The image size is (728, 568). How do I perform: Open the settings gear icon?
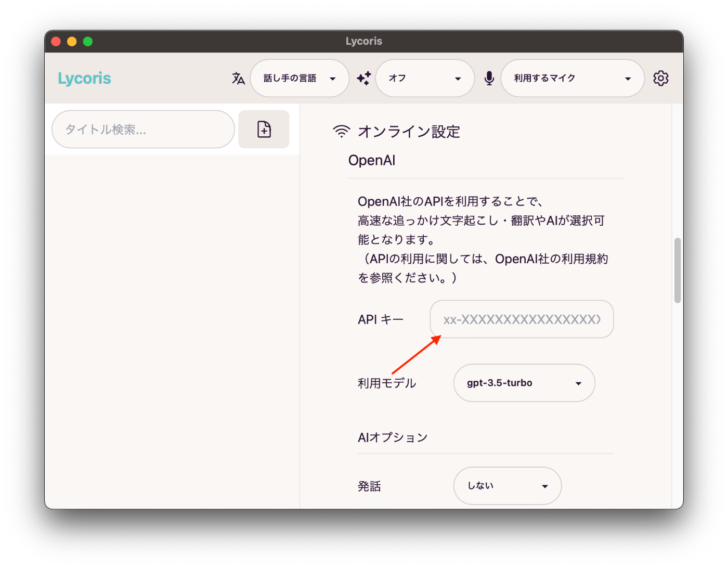click(661, 78)
